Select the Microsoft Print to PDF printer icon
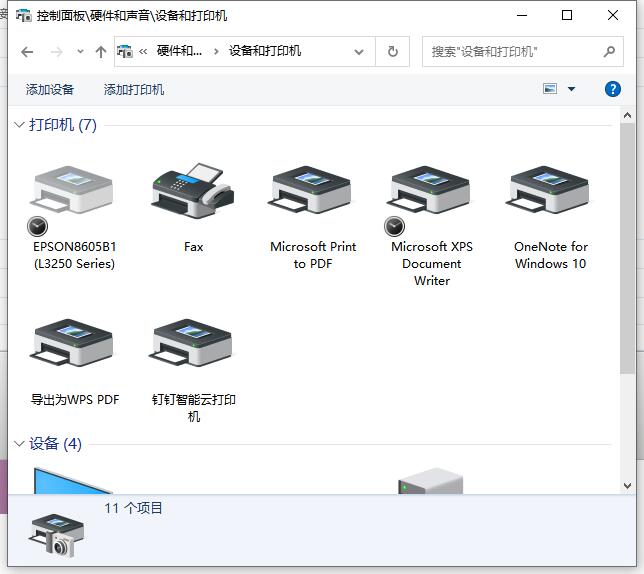This screenshot has height=574, width=644. (x=310, y=190)
